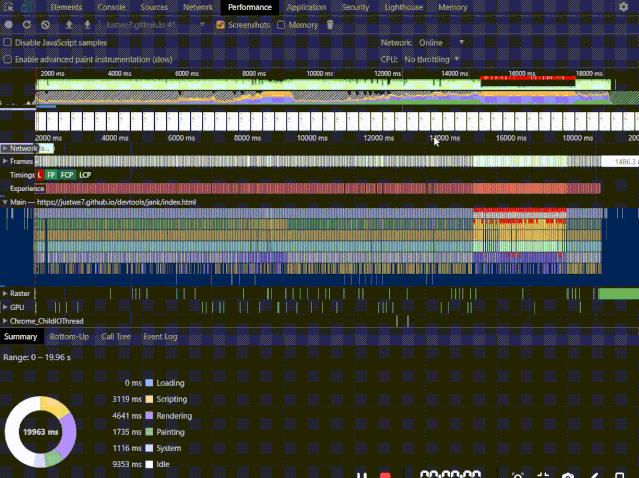
Task: Click the reload and profile icon
Action: pyautogui.click(x=27, y=25)
